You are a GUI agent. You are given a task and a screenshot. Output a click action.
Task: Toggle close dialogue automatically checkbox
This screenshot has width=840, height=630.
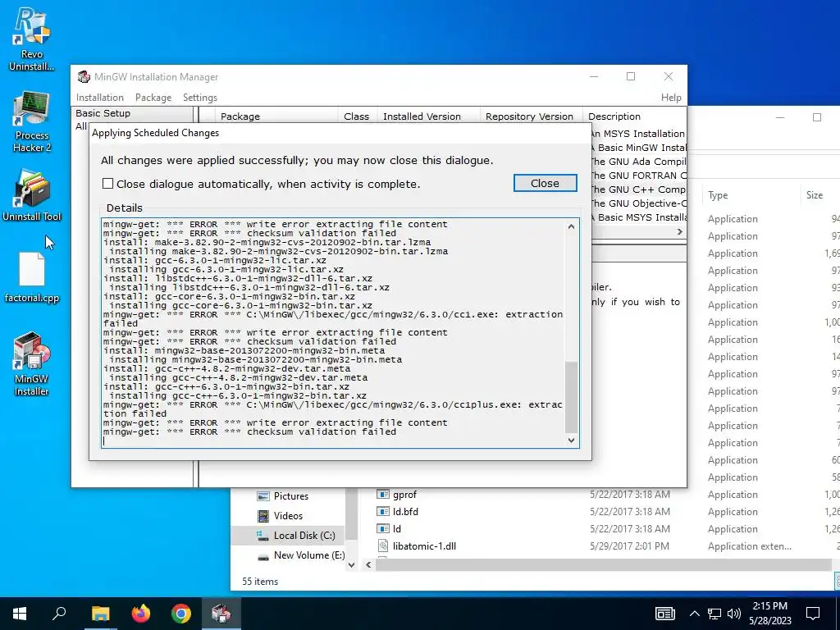click(x=107, y=184)
